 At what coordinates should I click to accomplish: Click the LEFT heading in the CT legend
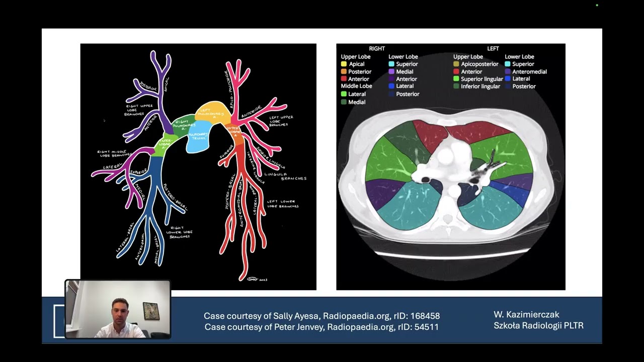coord(493,49)
